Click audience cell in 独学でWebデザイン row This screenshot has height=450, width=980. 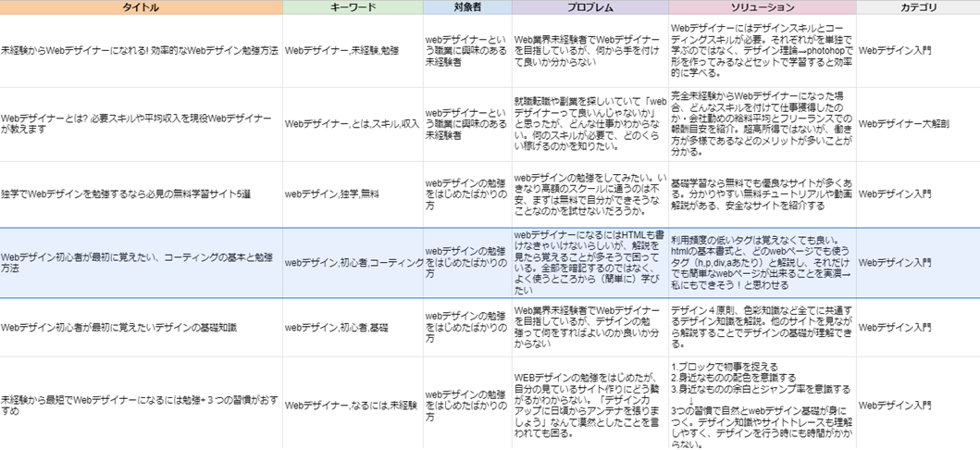[x=467, y=194]
